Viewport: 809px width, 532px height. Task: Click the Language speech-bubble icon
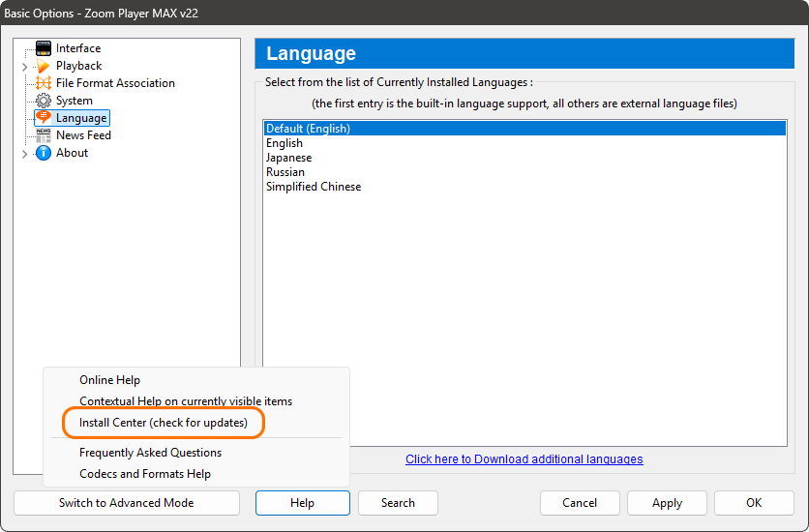[x=44, y=118]
